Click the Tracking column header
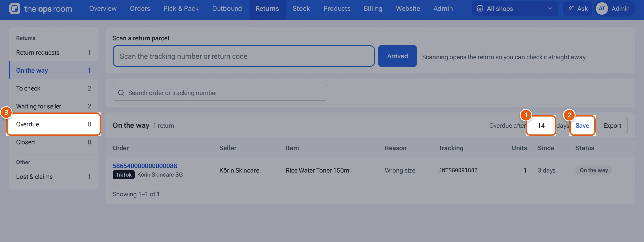Screen dimensions: 644x242 451,148
